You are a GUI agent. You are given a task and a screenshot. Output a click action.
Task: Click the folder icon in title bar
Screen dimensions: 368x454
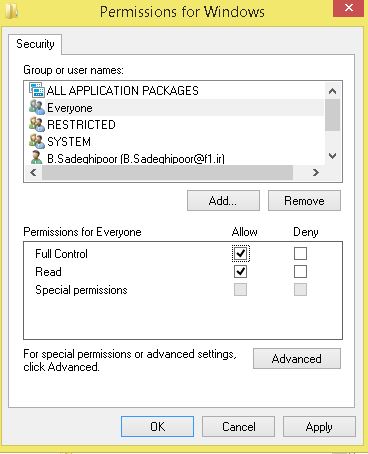12,12
